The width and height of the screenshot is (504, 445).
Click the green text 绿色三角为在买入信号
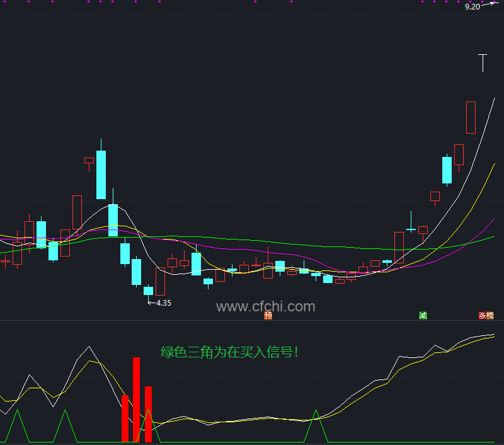229,352
